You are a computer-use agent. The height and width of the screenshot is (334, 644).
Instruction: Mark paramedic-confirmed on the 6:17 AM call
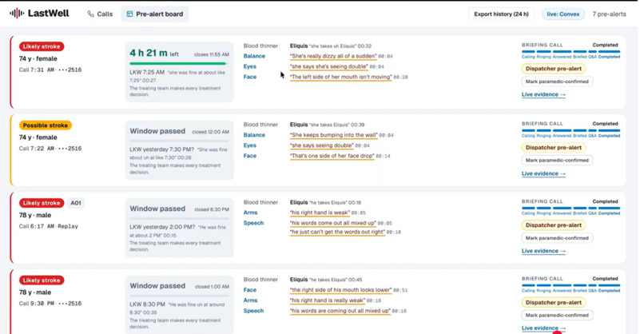(x=557, y=238)
